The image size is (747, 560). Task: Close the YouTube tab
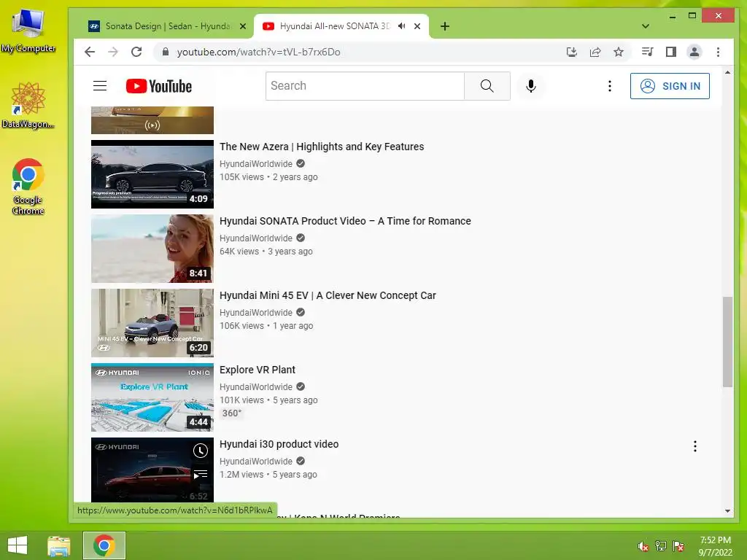(417, 27)
